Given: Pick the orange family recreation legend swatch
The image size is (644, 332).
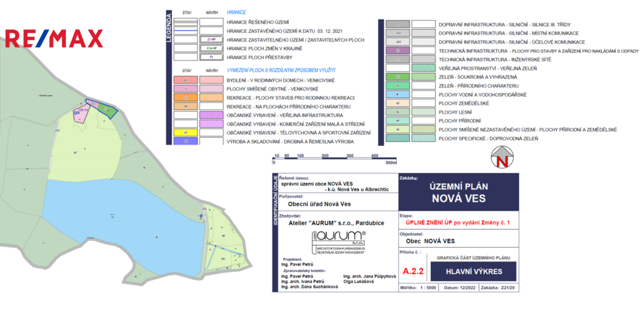Looking at the screenshot, I should 186,97.
